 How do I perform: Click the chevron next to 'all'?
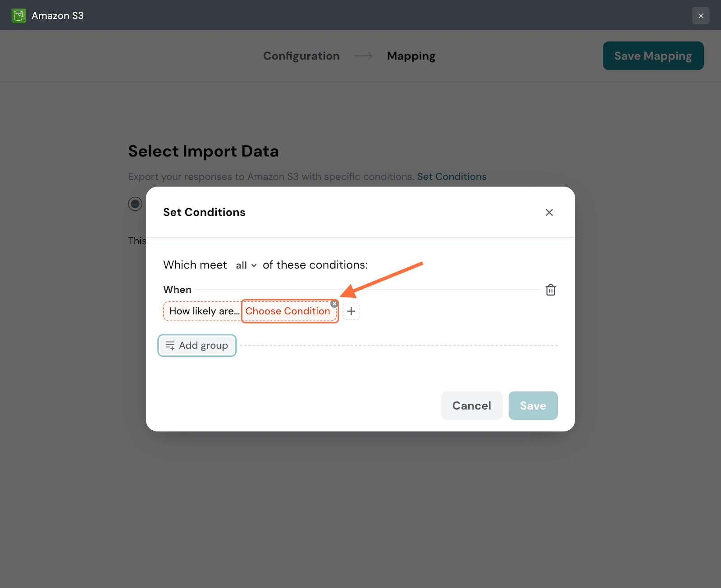(254, 265)
